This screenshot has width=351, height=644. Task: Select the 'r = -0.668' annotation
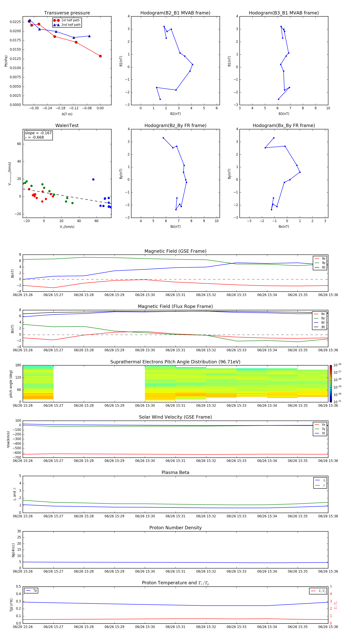[x=34, y=137]
